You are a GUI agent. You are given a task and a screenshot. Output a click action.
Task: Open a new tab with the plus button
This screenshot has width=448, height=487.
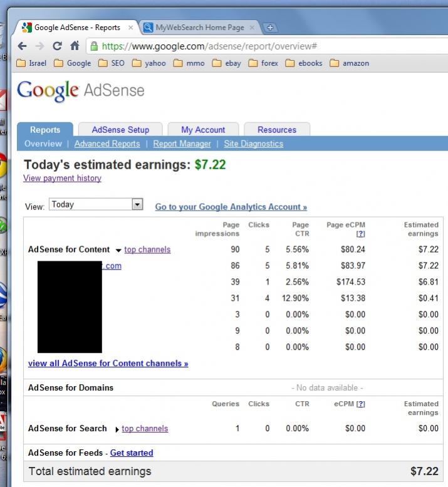coord(270,28)
